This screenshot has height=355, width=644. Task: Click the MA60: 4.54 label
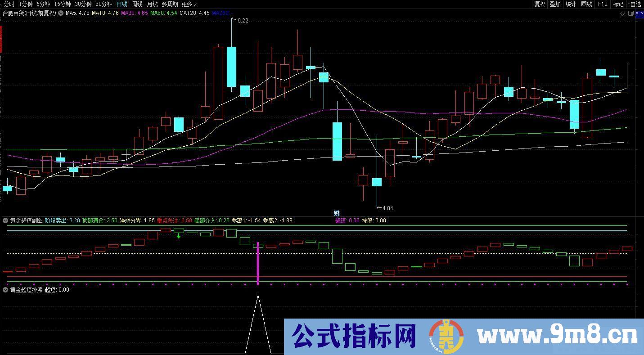point(164,13)
